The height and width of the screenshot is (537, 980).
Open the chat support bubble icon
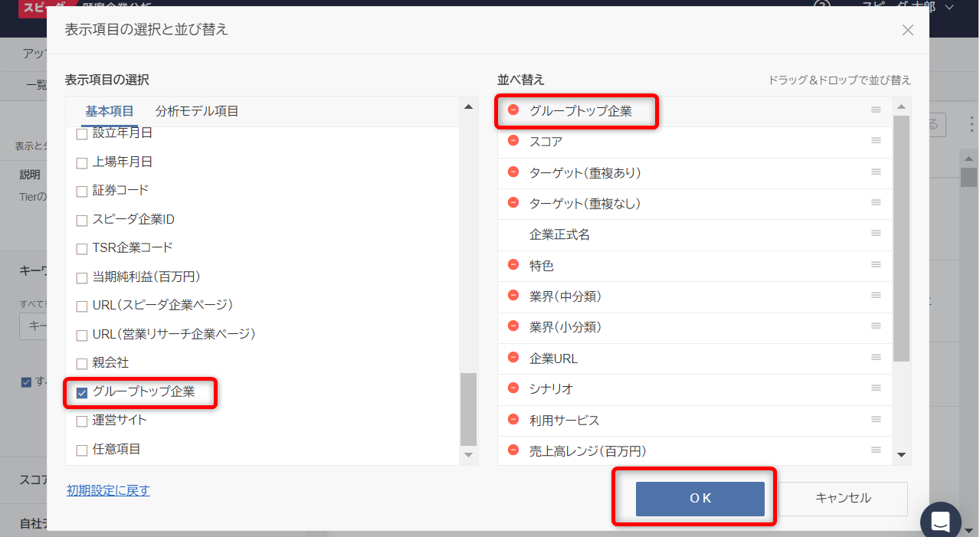coord(940,522)
